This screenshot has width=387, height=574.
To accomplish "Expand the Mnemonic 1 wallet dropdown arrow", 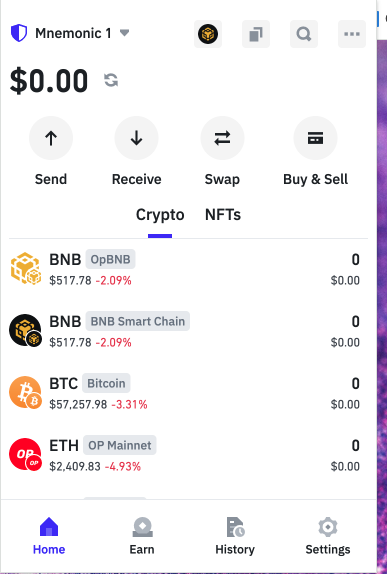I will click(x=124, y=33).
